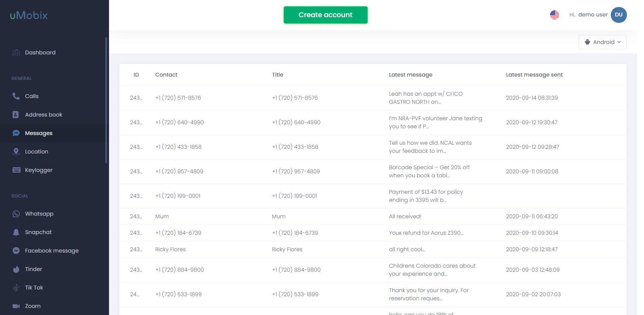This screenshot has height=315, width=644.
Task: Open contact +1 (720) 199-0001
Action: [x=178, y=196]
